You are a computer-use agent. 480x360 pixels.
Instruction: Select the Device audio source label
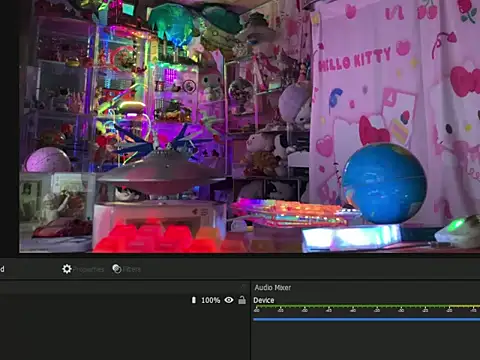[264, 300]
